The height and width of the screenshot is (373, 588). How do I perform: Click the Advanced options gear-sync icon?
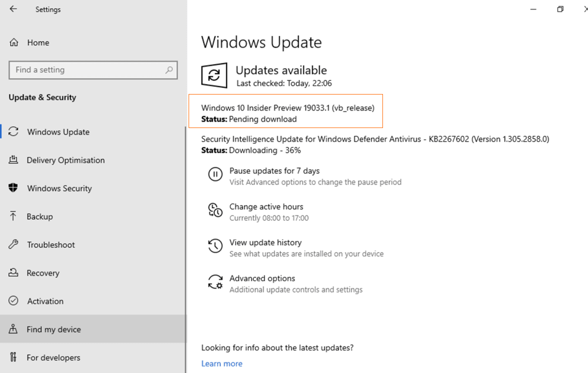(215, 282)
